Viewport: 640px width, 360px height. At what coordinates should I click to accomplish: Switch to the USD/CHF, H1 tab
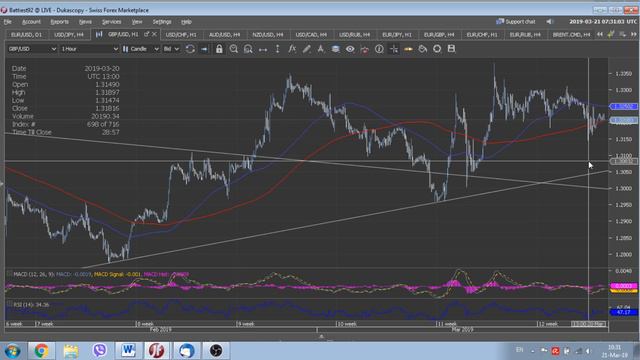(181, 35)
